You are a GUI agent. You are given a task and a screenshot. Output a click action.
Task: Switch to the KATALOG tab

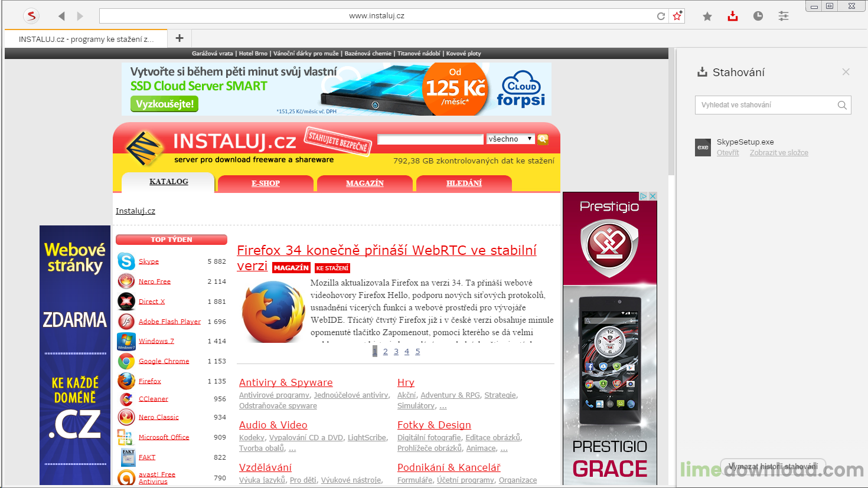(x=168, y=182)
